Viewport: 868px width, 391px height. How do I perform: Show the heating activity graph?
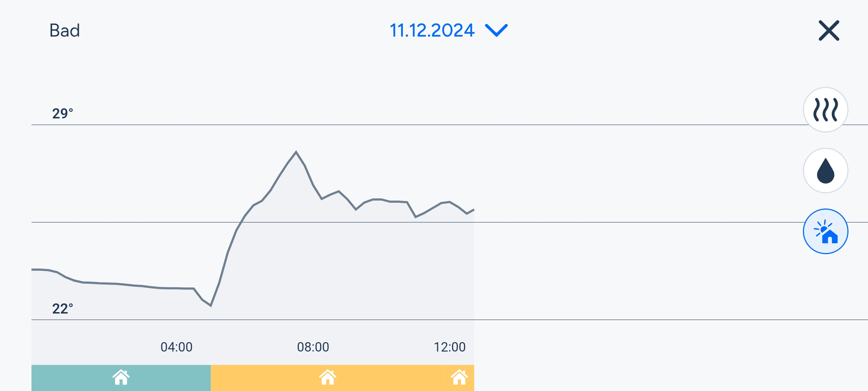click(x=825, y=110)
